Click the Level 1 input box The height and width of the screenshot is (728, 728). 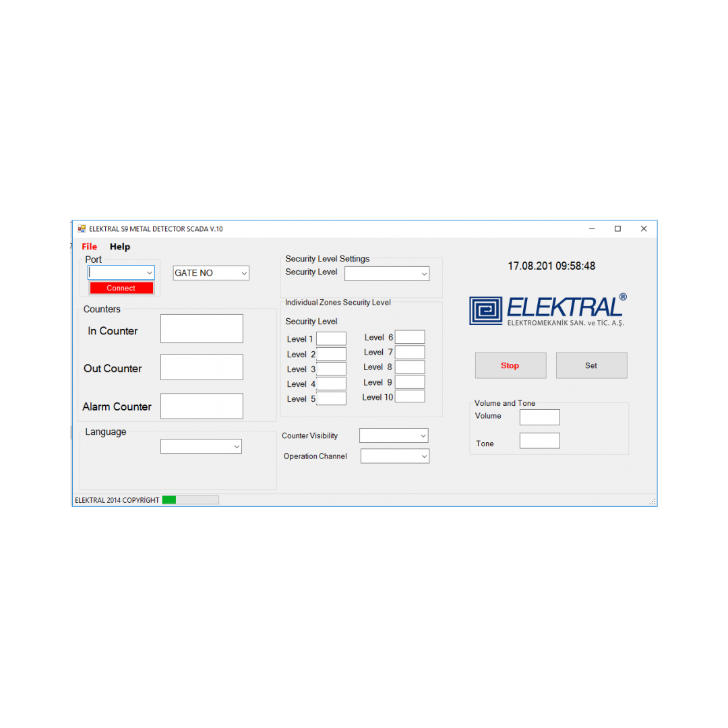point(331,338)
